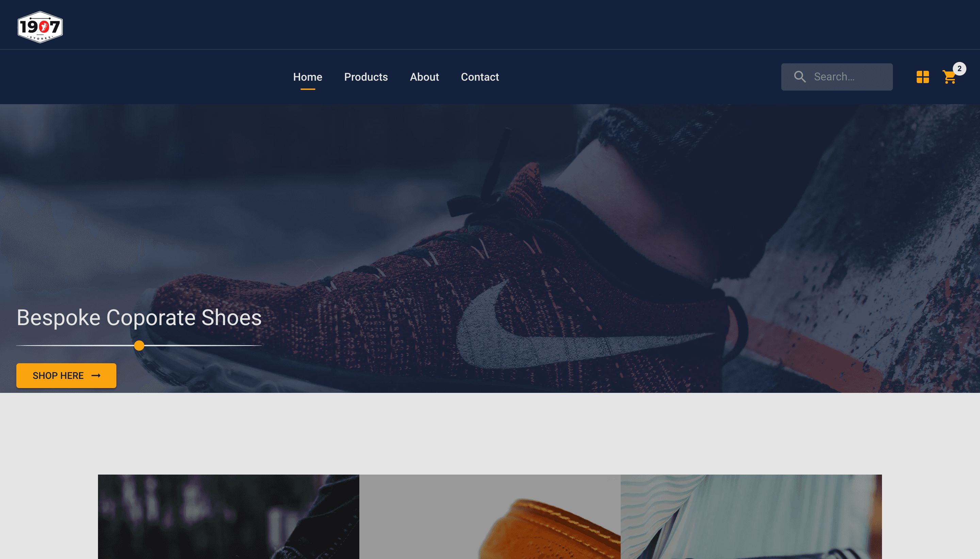Expand the Contact section dropdown
980x559 pixels.
pos(480,77)
